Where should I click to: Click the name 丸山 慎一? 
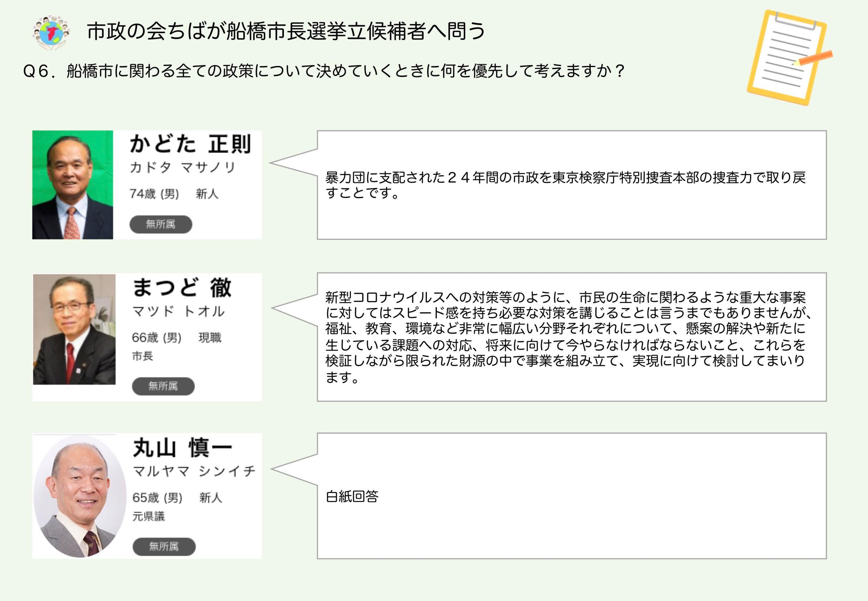[x=183, y=448]
